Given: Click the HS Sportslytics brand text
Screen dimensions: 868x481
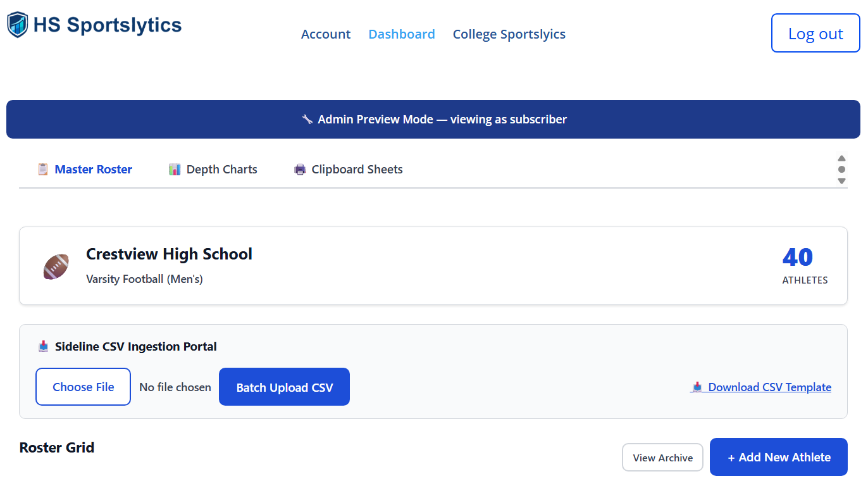Looking at the screenshot, I should point(108,25).
